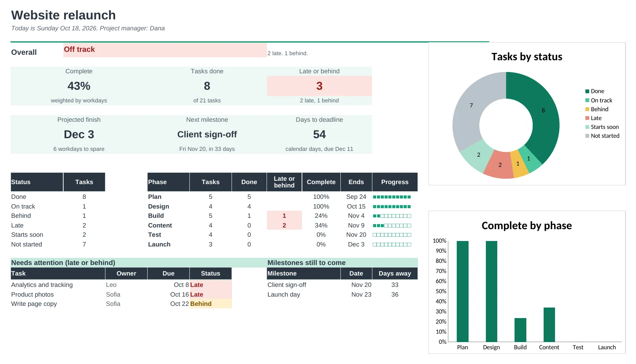636x364 pixels.
Task: Click the green Done donut segment
Action: click(x=543, y=110)
